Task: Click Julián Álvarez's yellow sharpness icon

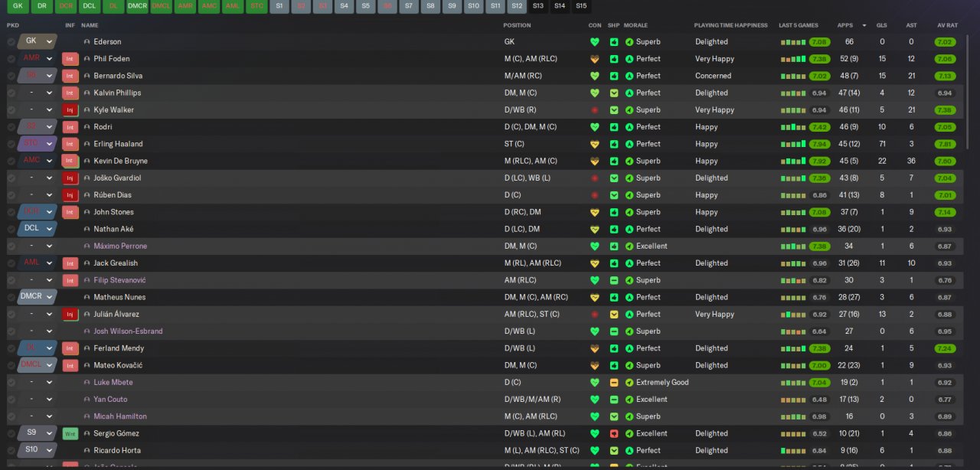Action: click(x=614, y=315)
